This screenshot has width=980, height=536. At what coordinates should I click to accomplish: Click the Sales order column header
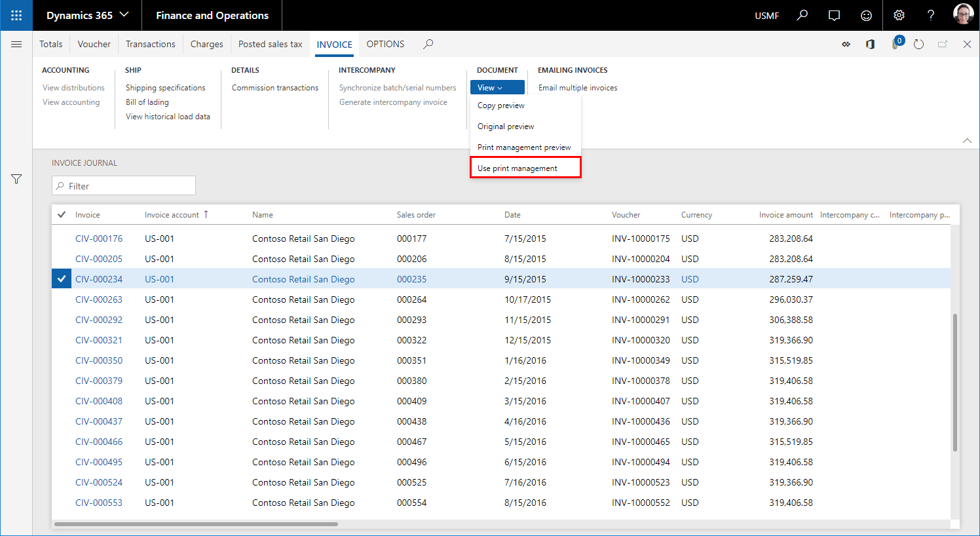416,214
